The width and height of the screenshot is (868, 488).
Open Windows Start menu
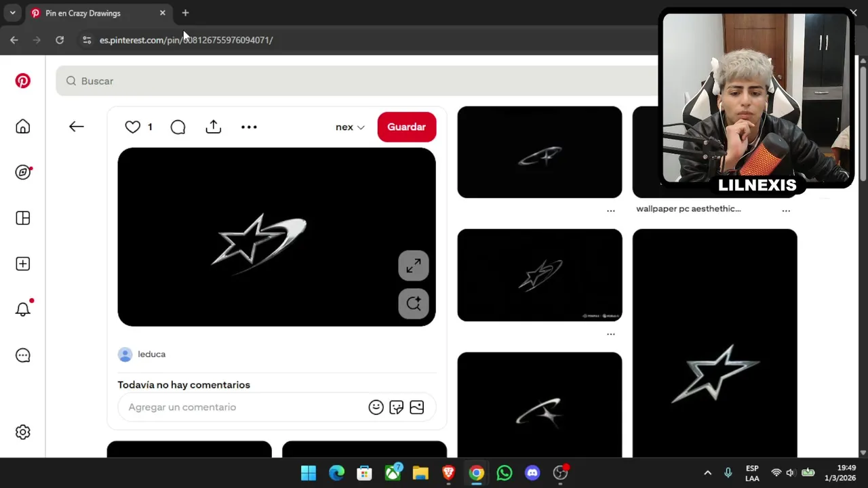[x=309, y=473]
